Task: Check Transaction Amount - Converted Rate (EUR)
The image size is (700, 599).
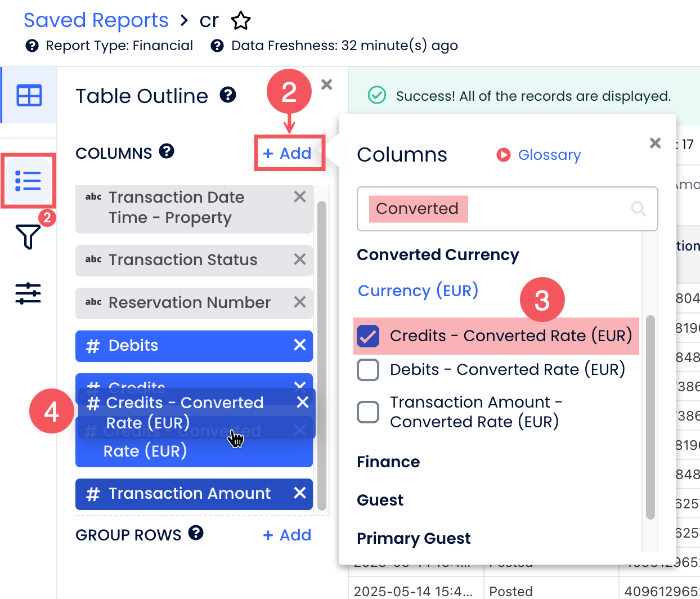Action: pyautogui.click(x=368, y=412)
